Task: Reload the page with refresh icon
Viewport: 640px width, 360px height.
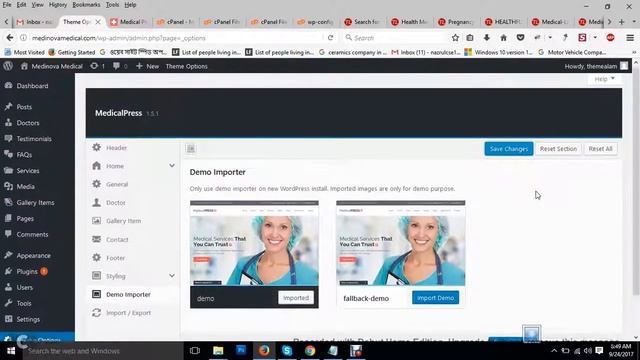Action: pos(330,38)
